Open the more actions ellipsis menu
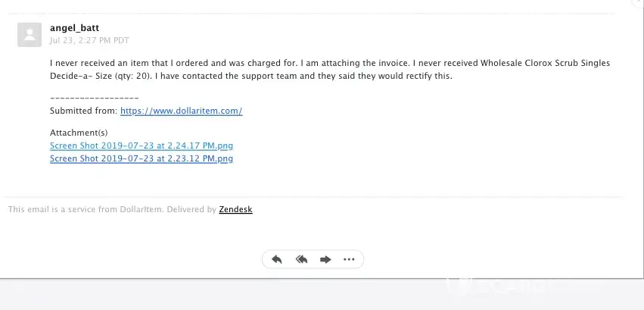The image size is (644, 310). coord(349,259)
